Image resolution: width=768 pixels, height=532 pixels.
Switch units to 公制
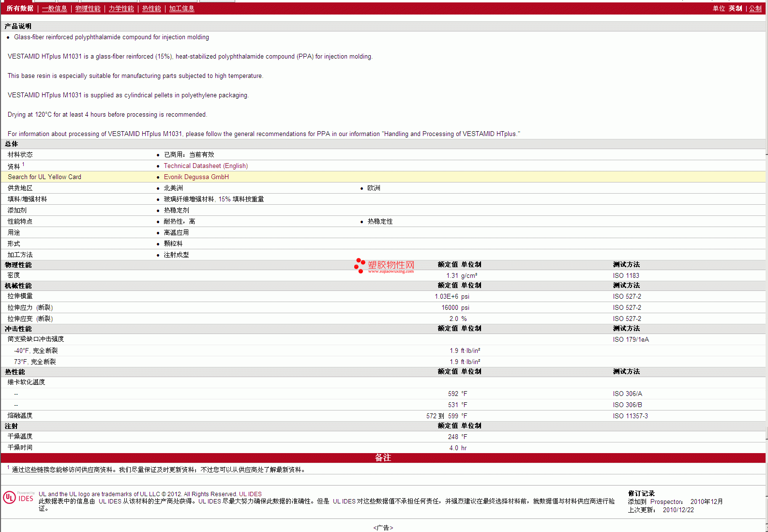pos(755,9)
